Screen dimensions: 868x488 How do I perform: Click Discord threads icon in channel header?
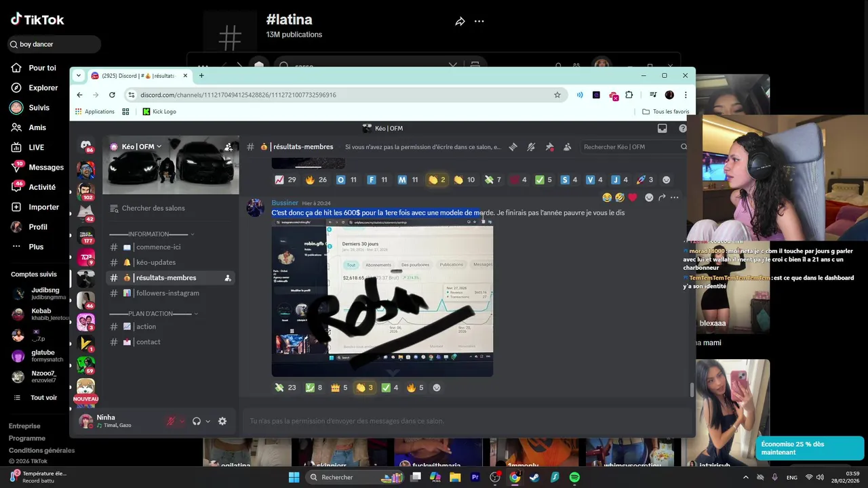[x=513, y=146]
